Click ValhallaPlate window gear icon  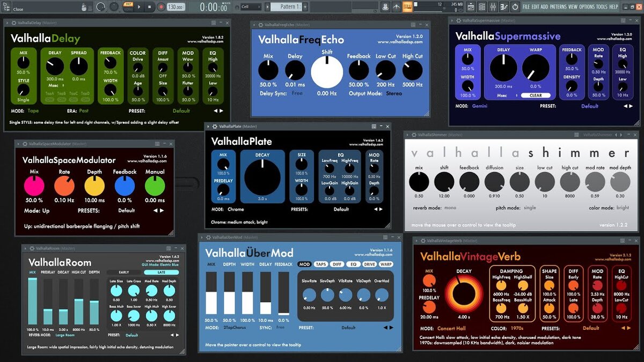click(x=215, y=127)
